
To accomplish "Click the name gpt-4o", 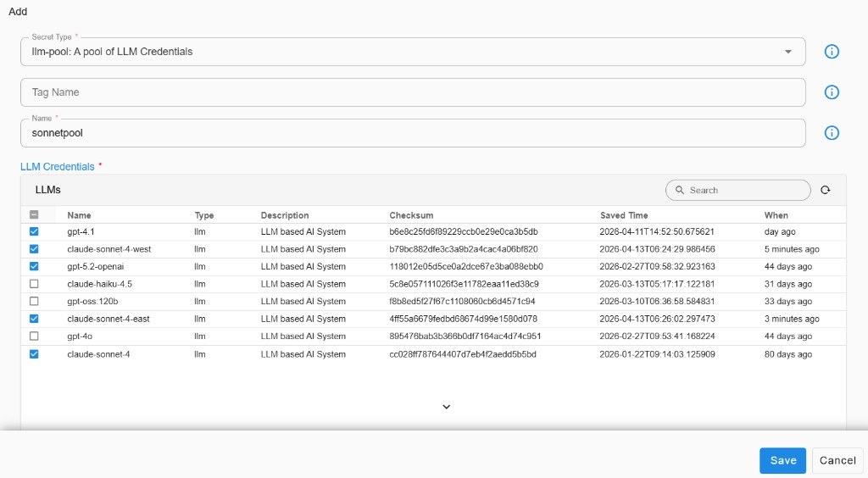I will click(x=80, y=336).
